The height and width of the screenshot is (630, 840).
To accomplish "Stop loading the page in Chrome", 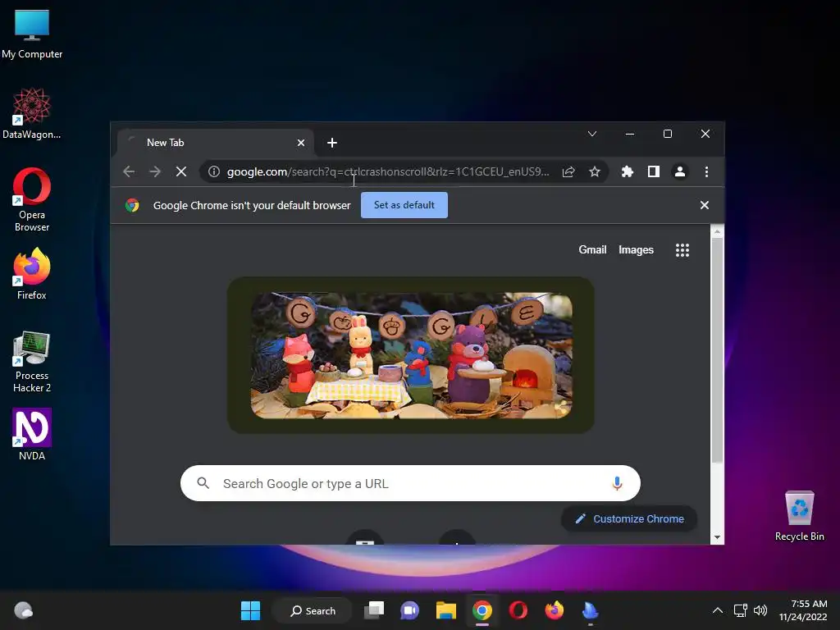I will point(181,171).
